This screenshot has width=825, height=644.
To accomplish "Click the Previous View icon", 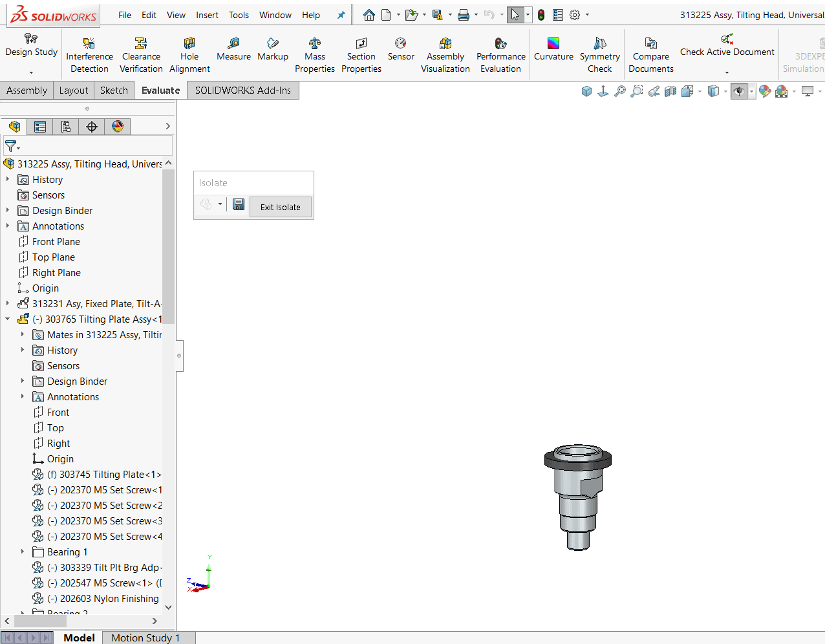I will (x=654, y=91).
